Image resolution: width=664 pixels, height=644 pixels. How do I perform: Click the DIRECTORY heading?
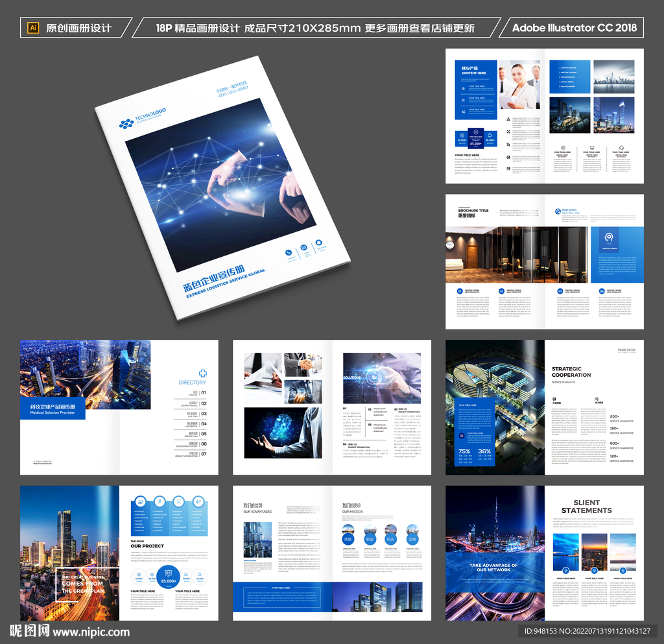pyautogui.click(x=192, y=383)
